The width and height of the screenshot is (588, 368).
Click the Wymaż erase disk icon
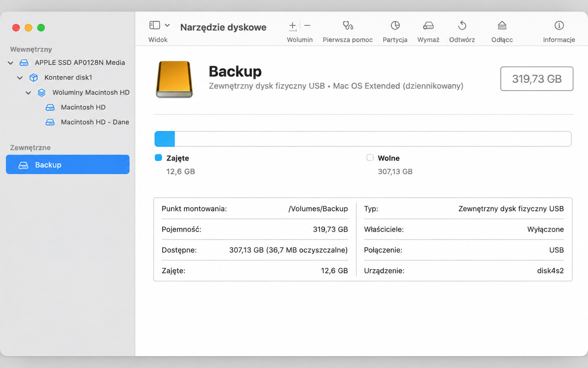(x=428, y=26)
